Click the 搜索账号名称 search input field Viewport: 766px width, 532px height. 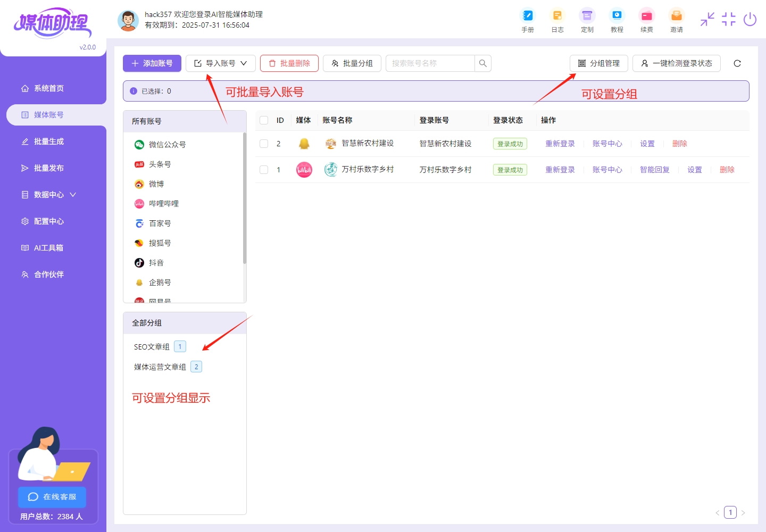pos(431,63)
